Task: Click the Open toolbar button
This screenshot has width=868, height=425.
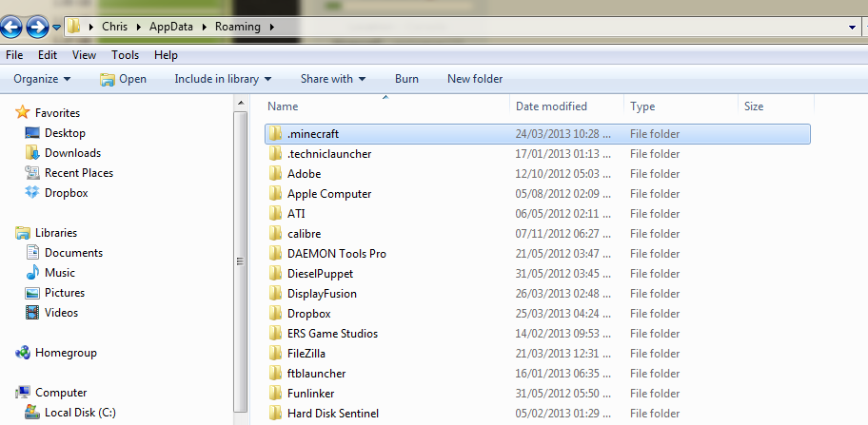Action: [123, 79]
